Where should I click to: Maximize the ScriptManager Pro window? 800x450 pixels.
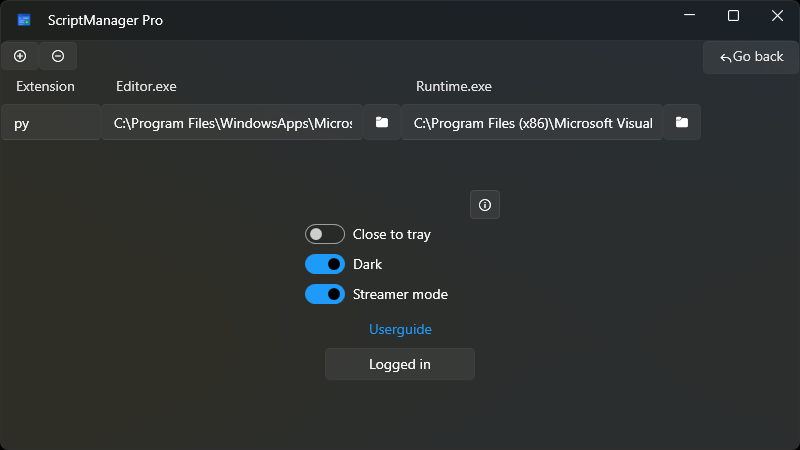tap(733, 16)
